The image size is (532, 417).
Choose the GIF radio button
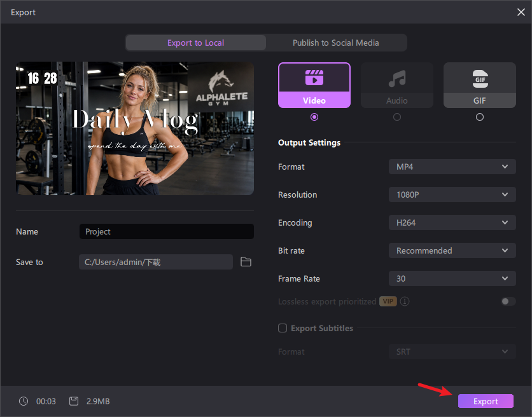tap(480, 117)
